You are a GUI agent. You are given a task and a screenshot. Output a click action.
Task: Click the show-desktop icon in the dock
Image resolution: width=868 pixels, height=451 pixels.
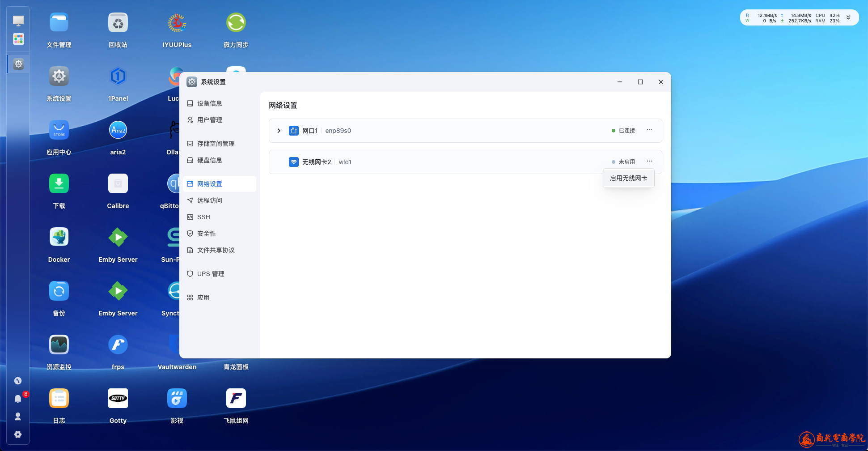coord(18,21)
